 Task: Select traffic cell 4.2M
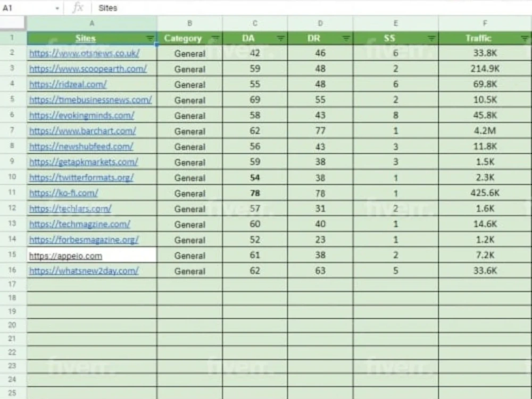[x=485, y=131]
